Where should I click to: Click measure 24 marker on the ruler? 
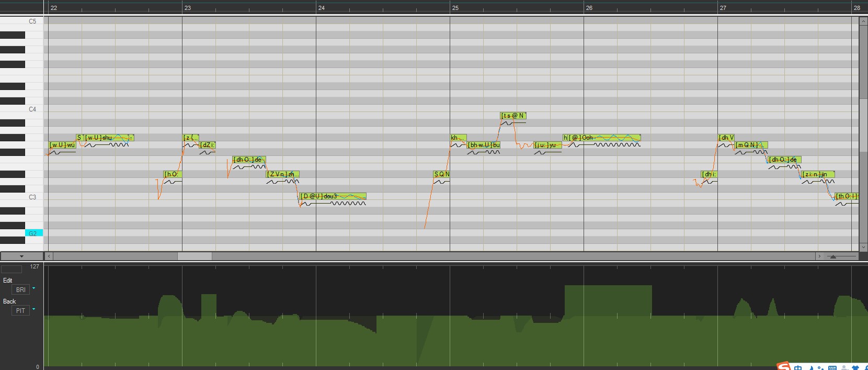pos(322,8)
